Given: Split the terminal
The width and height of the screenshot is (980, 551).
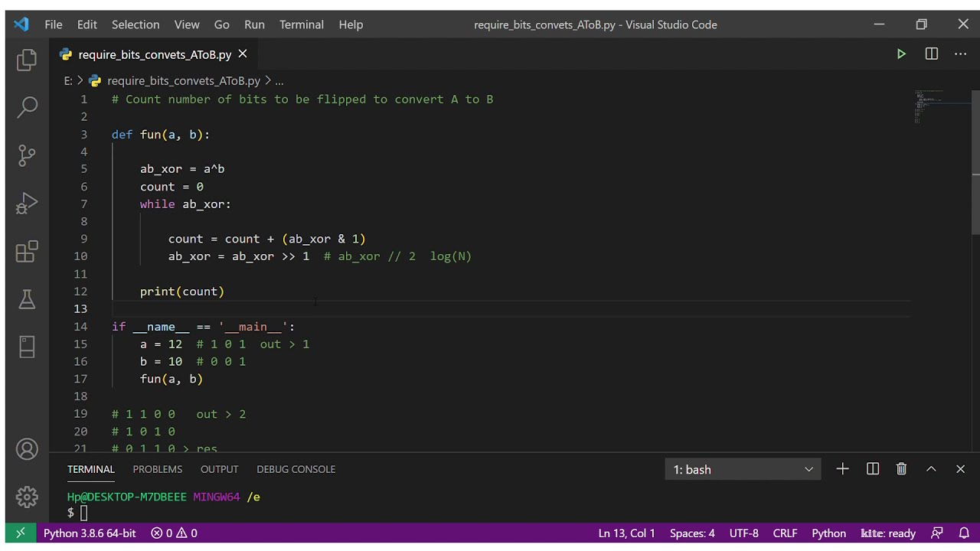Looking at the screenshot, I should click(872, 469).
